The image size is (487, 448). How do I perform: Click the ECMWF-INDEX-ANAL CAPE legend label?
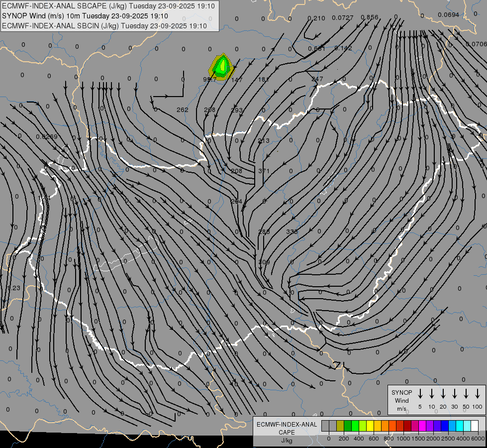(287, 428)
